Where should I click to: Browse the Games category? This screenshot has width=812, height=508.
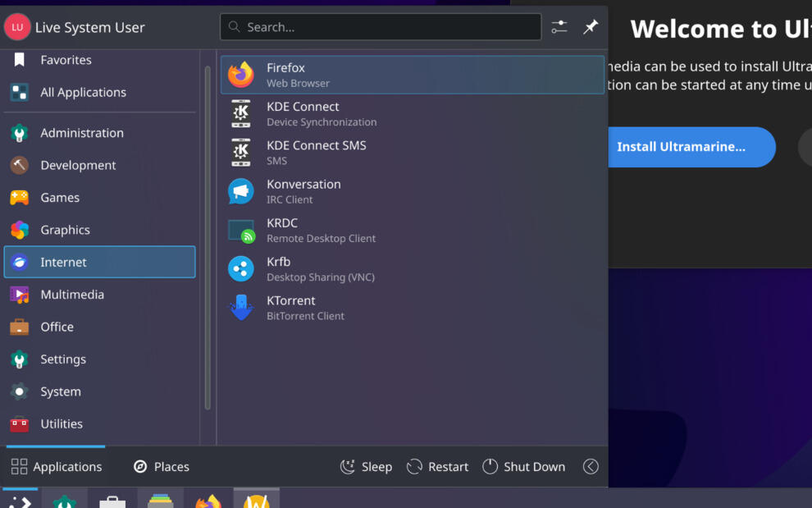click(x=99, y=198)
